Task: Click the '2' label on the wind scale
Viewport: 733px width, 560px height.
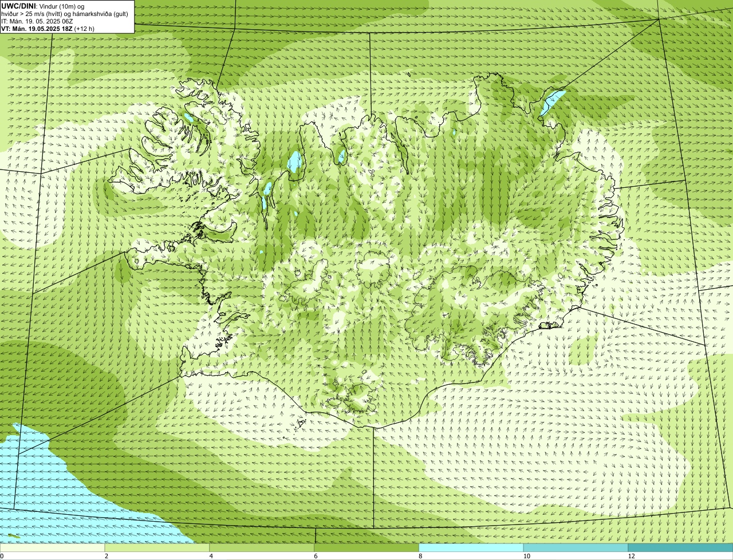Action: (x=107, y=556)
